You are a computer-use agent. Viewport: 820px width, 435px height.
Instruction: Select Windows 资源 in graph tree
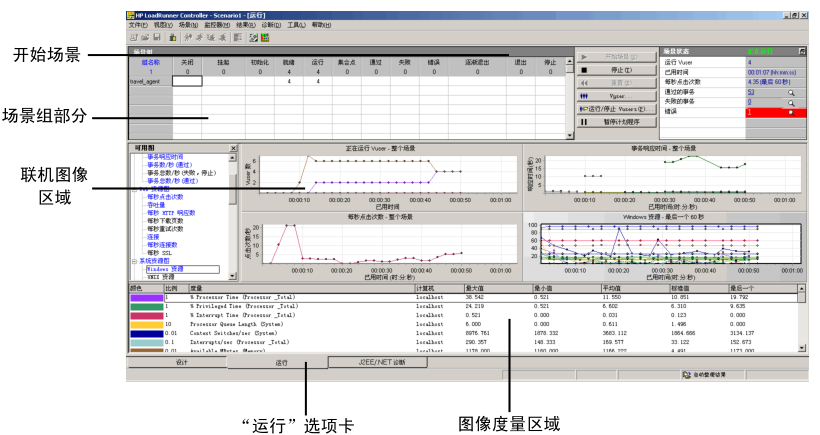[x=165, y=269]
